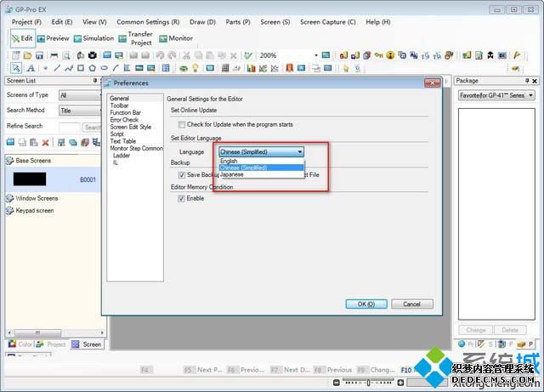Select the Ellipse drawing tool
544x392 pixels.
click(104, 68)
